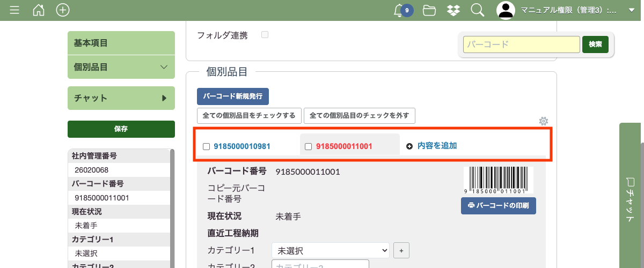Open the hamburger menu icon
The width and height of the screenshot is (644, 268).
click(x=14, y=10)
